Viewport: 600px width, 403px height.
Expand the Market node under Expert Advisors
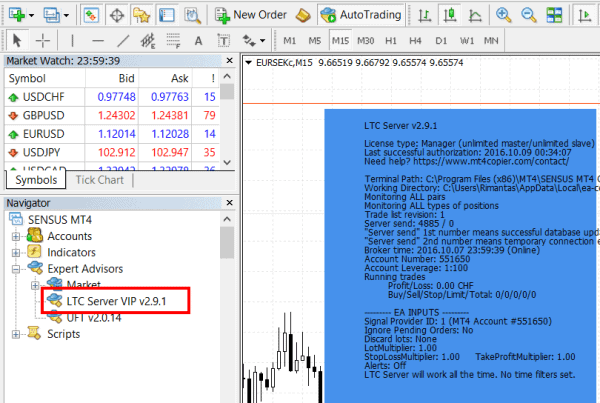35,285
